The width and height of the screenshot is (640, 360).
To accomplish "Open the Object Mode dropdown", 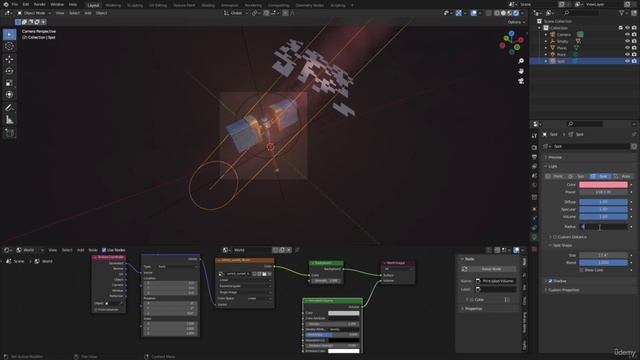I will click(34, 13).
